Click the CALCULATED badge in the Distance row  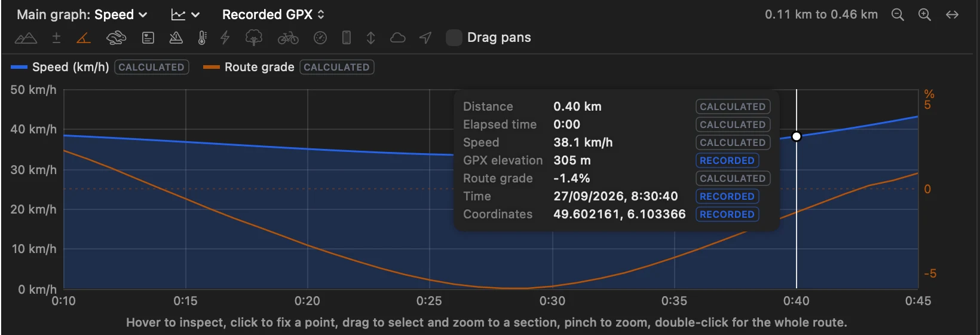tap(733, 106)
